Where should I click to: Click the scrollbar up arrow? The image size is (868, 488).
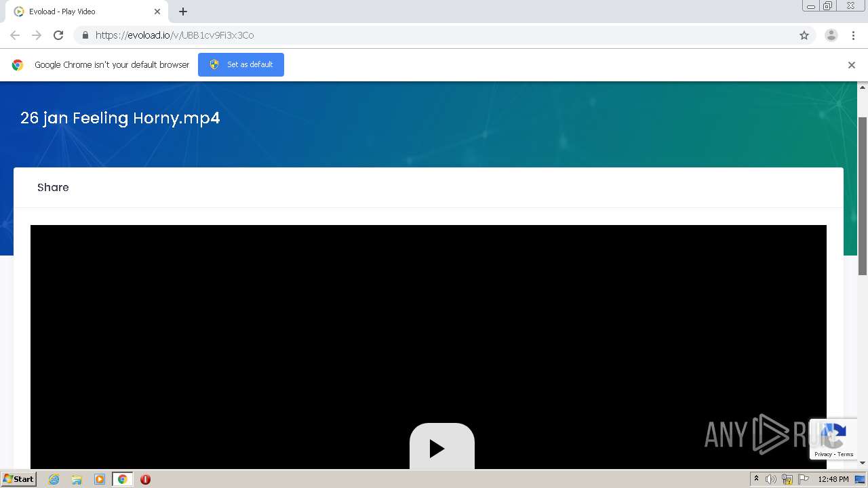[x=863, y=87]
